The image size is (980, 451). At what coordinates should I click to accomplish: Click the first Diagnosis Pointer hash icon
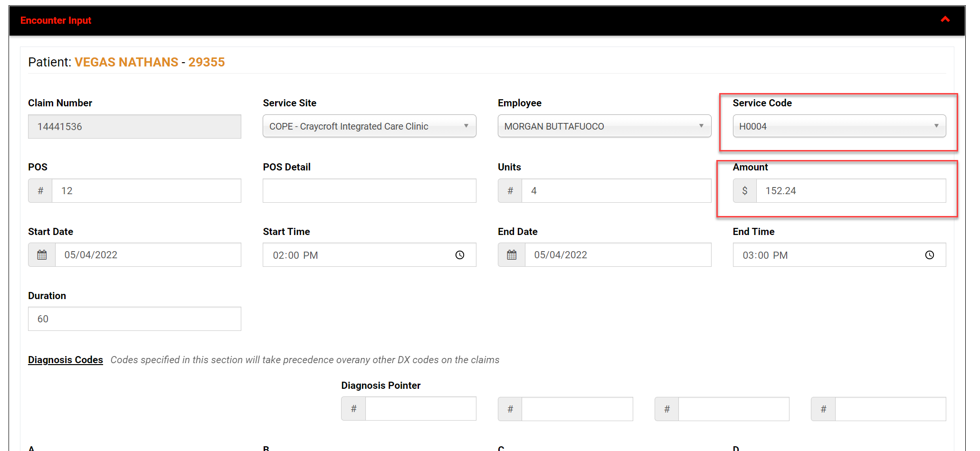click(353, 409)
